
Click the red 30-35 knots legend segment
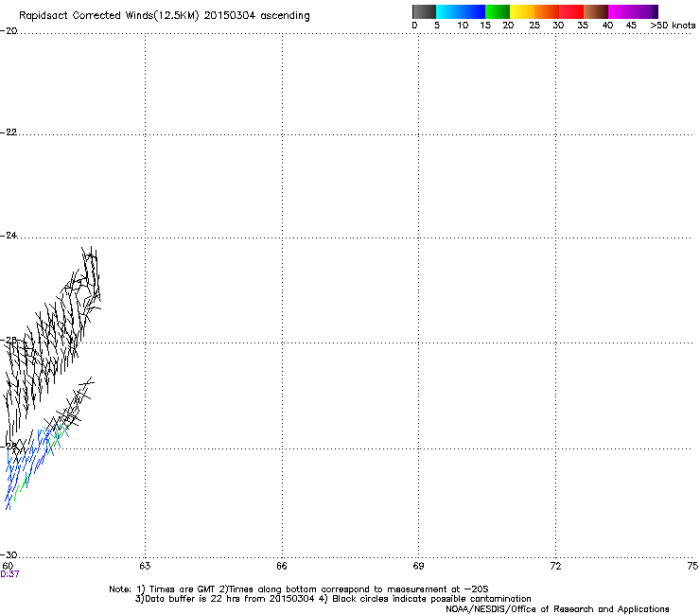click(571, 11)
